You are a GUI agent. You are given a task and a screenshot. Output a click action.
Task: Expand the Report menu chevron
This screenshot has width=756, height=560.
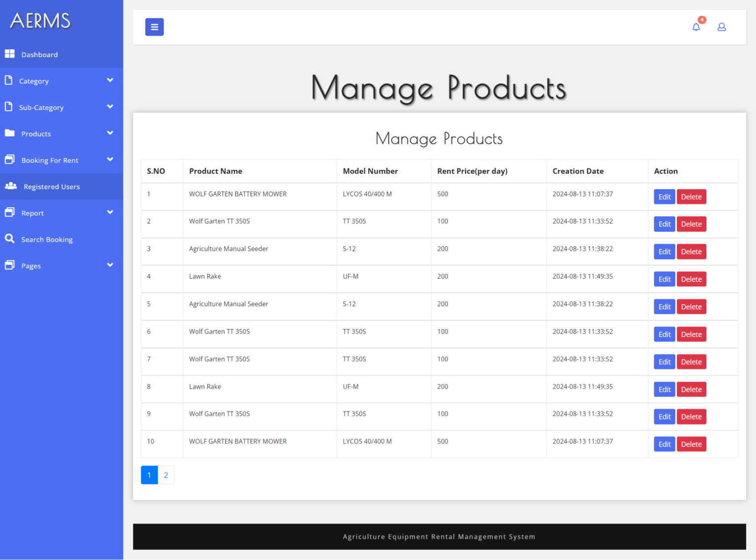(110, 212)
